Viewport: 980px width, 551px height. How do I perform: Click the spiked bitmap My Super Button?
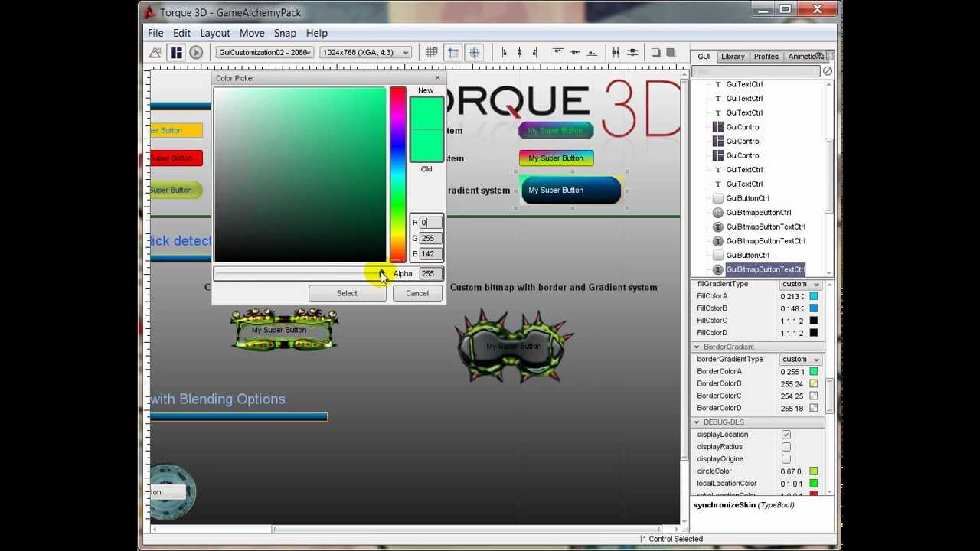(x=514, y=347)
